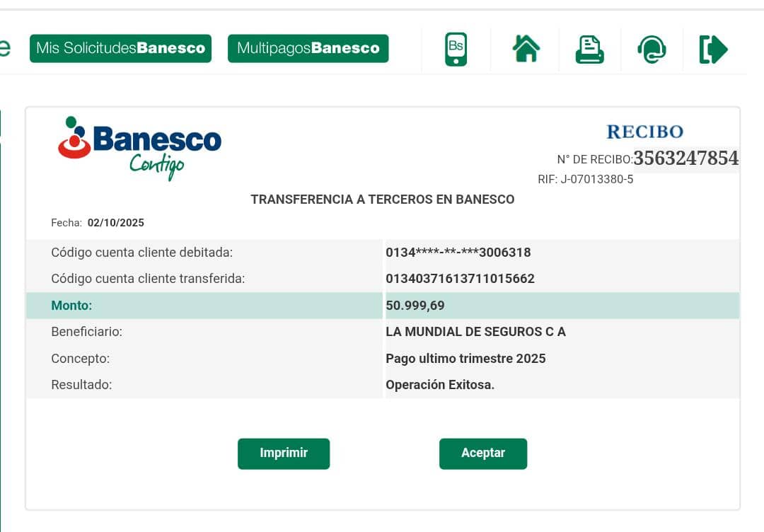Click the Operación Exitosa result text
This screenshot has width=764, height=532.
click(440, 385)
